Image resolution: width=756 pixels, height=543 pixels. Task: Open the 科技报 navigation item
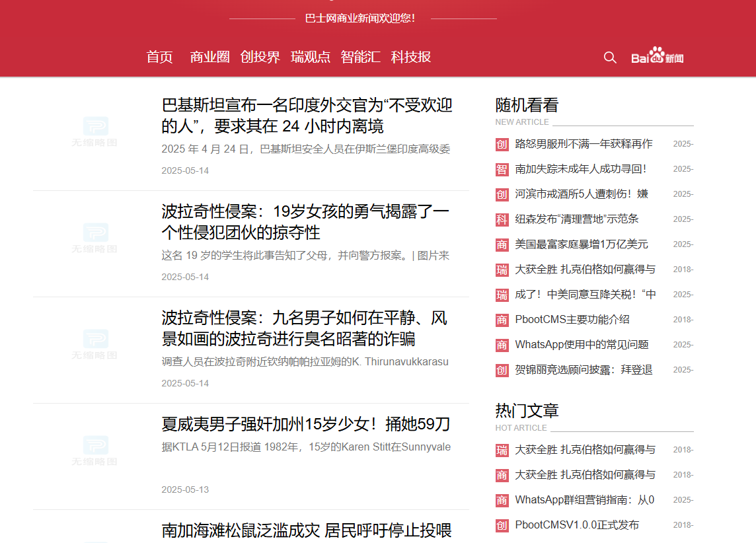coord(410,57)
